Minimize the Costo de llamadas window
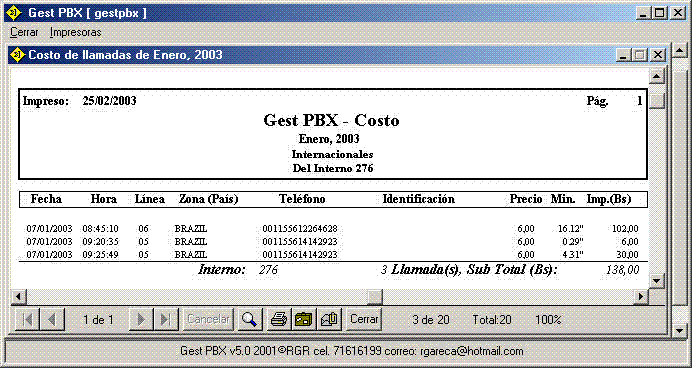Screen dimensions: 692x368 [x=623, y=55]
